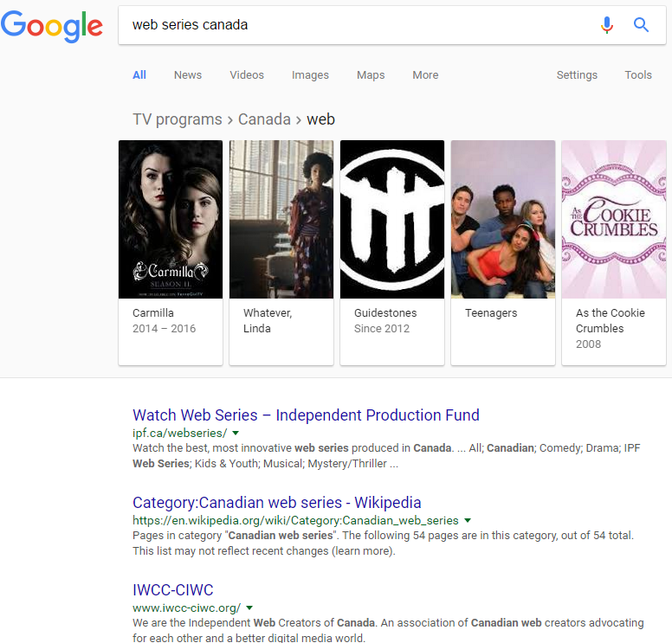This screenshot has height=643, width=672.
Task: Click Since 2012 under Guidestones
Action: (x=381, y=329)
